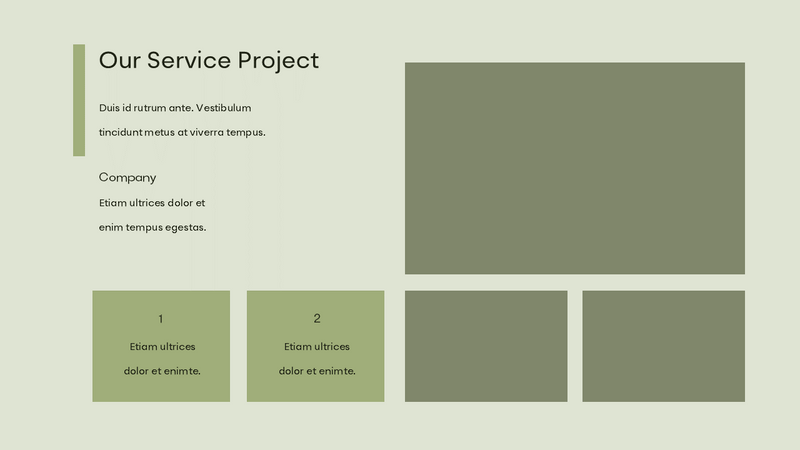
Task: Click the 'tincidunt metus at viverra tempus.' line
Action: click(182, 132)
